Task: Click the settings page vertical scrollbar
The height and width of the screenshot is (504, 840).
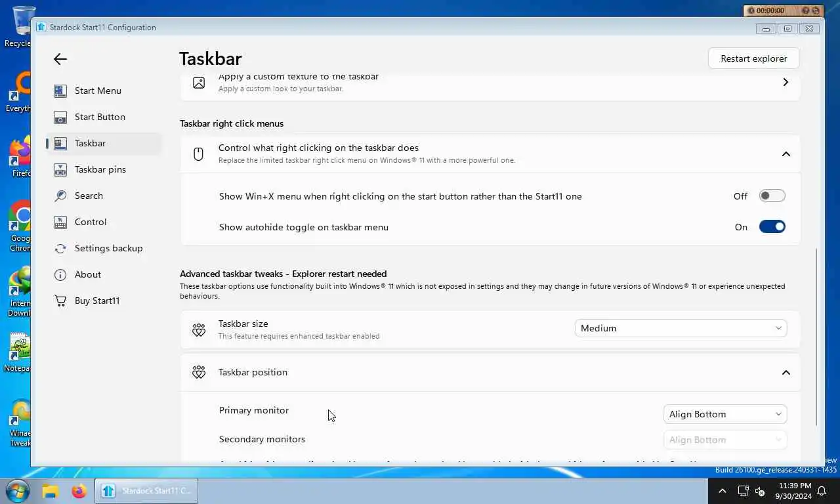Action: tap(816, 336)
